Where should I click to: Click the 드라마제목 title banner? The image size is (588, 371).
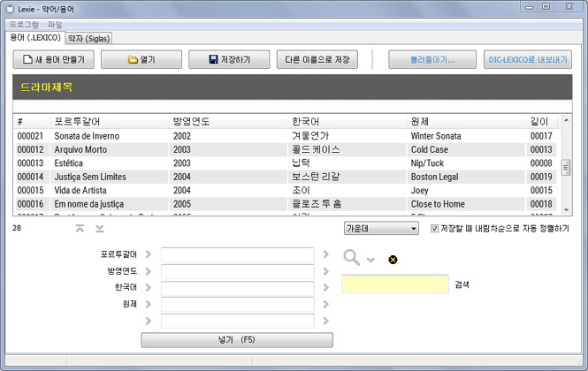pyautogui.click(x=293, y=87)
